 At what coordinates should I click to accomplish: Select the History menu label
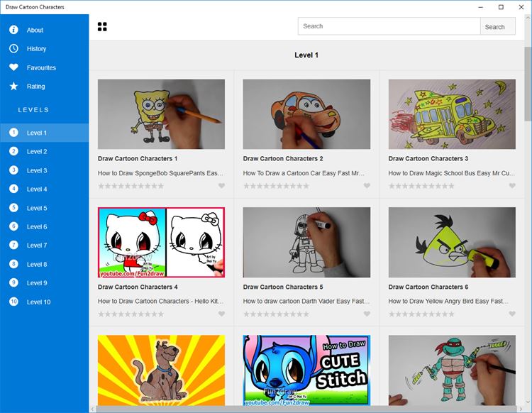point(37,49)
